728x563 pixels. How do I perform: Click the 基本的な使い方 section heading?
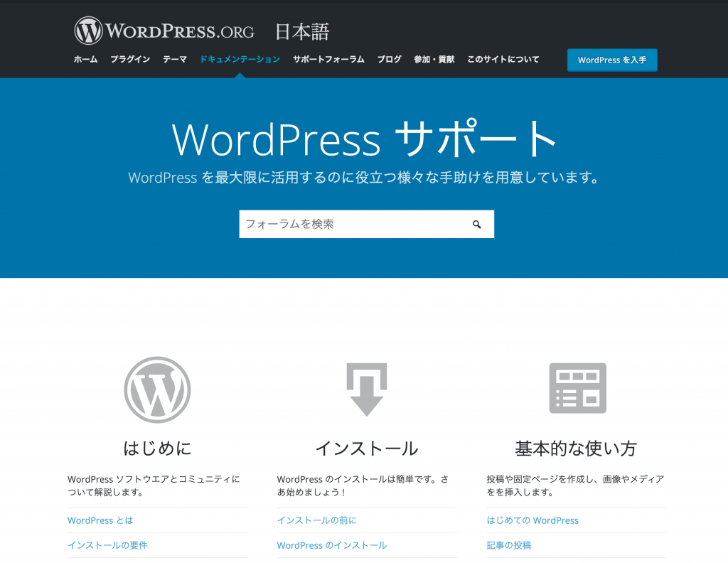click(576, 449)
